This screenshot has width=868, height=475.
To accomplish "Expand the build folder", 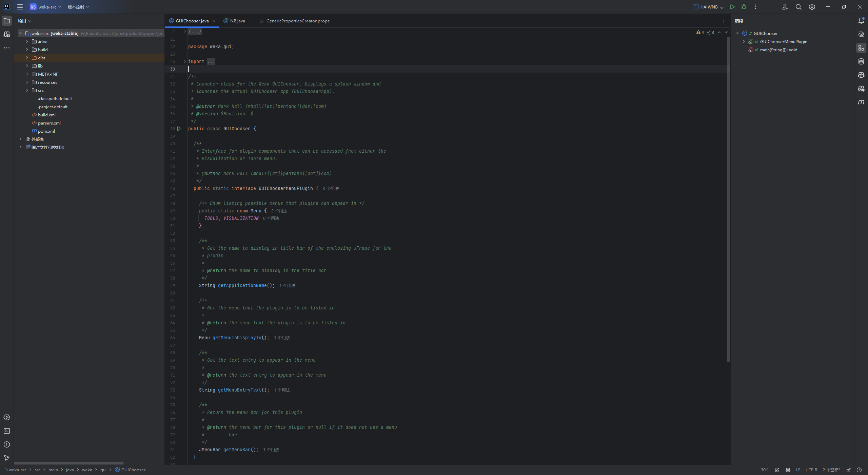I will click(x=27, y=50).
